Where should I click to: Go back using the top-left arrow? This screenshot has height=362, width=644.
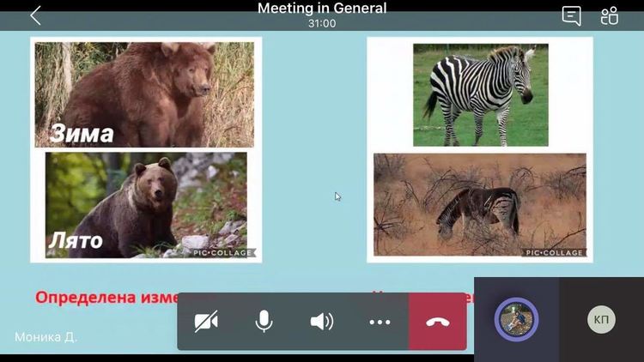point(35,15)
